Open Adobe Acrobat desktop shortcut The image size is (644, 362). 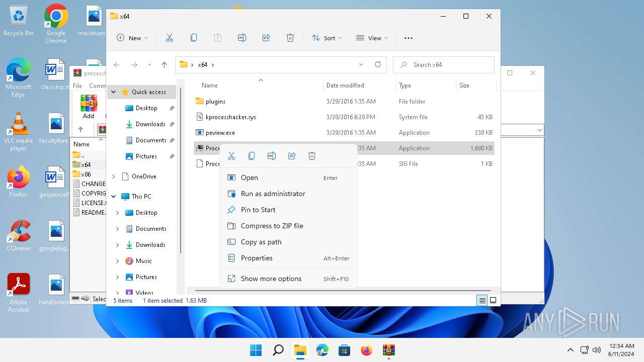(x=18, y=293)
